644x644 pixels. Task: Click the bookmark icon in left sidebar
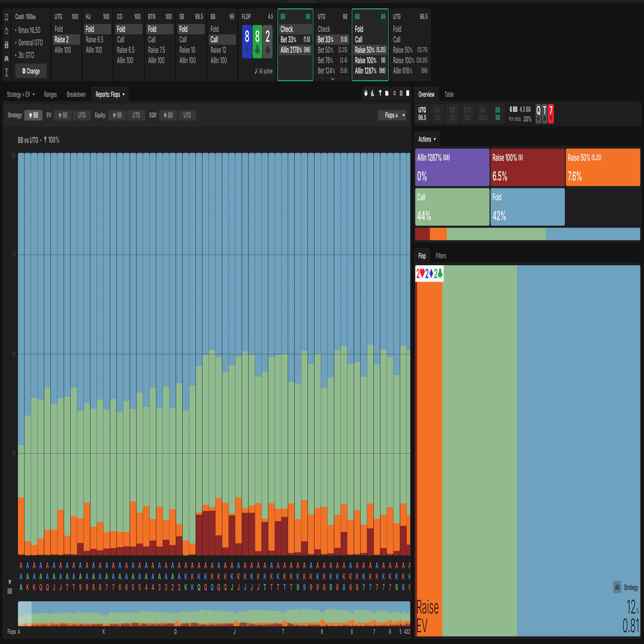click(x=6, y=17)
